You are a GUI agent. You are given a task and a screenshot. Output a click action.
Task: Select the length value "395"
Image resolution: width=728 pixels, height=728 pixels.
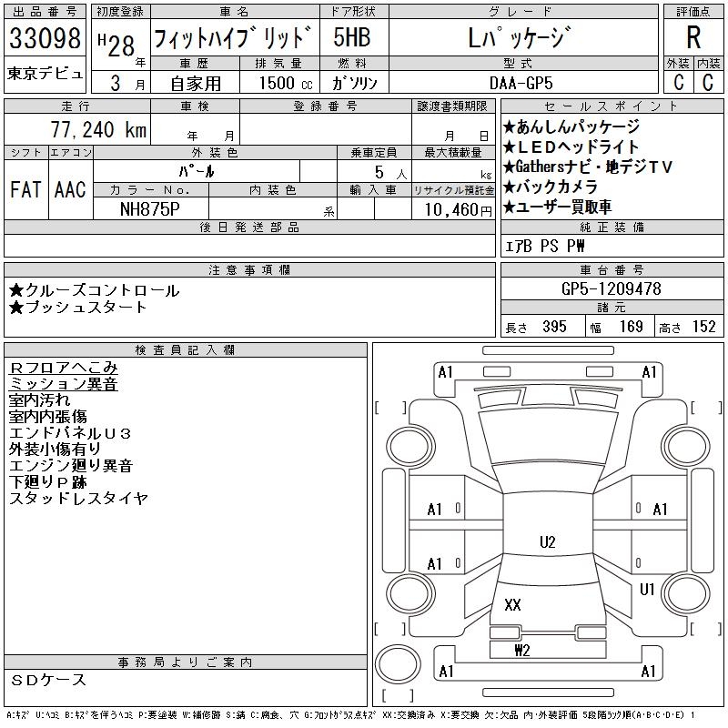tap(554, 327)
